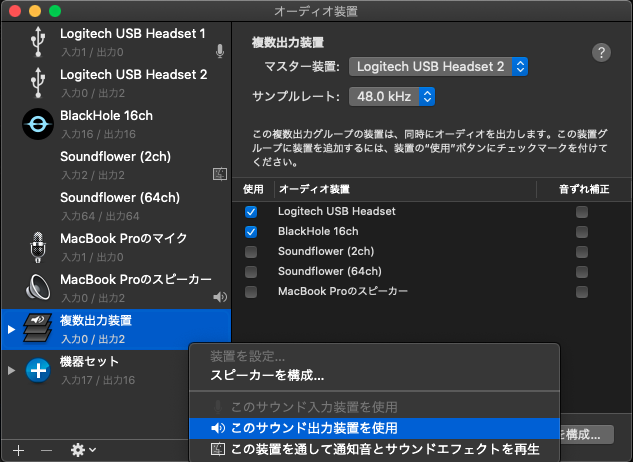This screenshot has width=633, height=462.
Task: Select Soundflower (2ch) in device list
Action: [x=116, y=165]
